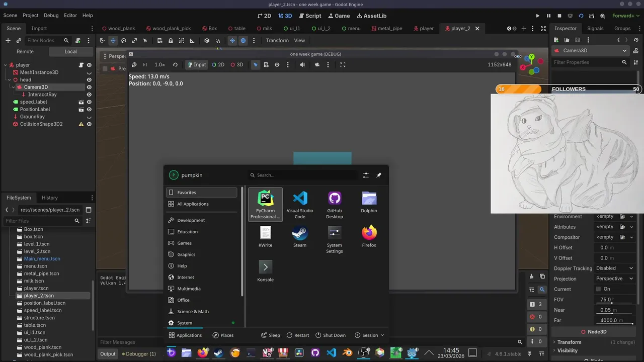This screenshot has width=644, height=362.
Task: Pause the running project
Action: pyautogui.click(x=549, y=16)
